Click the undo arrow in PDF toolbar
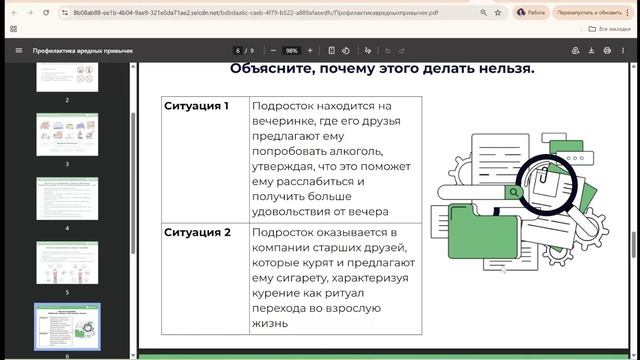640x360 pixels. point(388,51)
